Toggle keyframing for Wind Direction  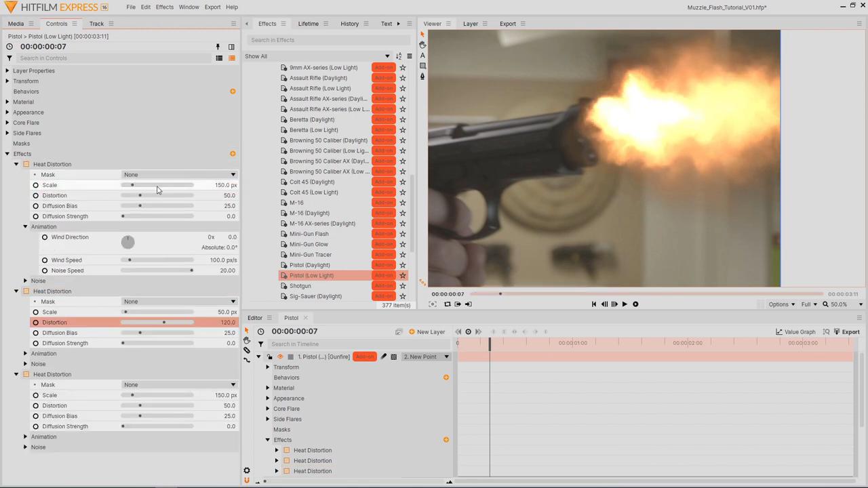pyautogui.click(x=45, y=237)
